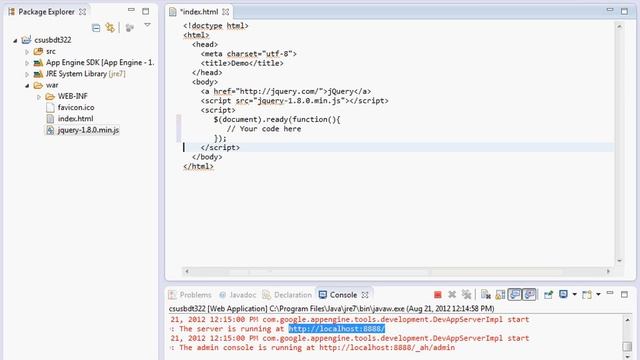Click the <title>Demo</title> line in editor
640x360 pixels.
(x=242, y=63)
